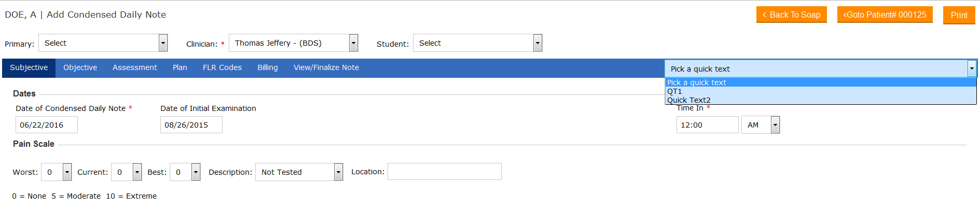Open the AM/PM dropdown
This screenshot has width=980, height=209.
[x=761, y=125]
